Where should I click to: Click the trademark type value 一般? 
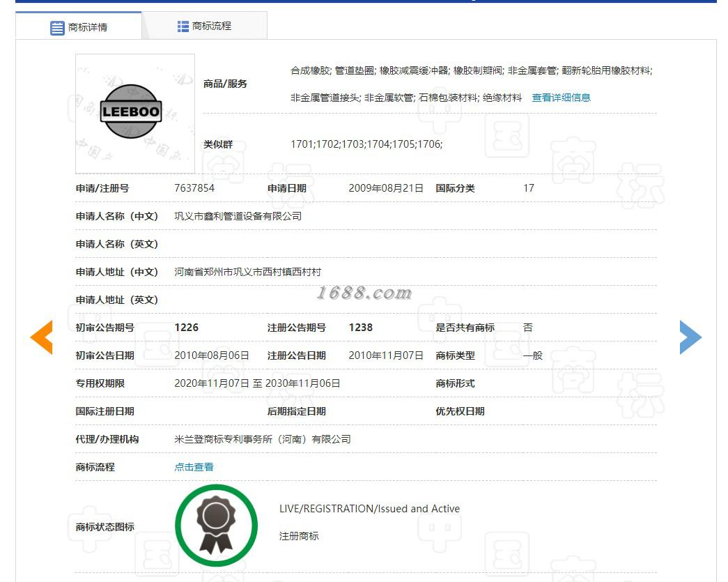[533, 355]
